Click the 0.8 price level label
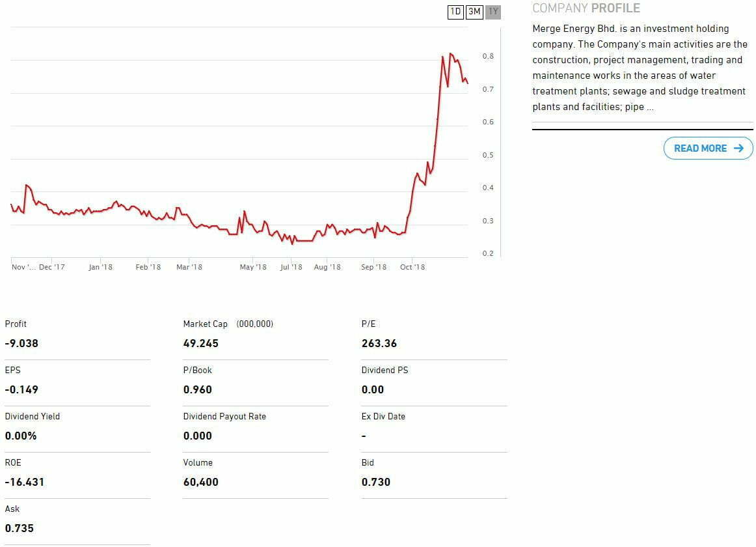The width and height of the screenshot is (756, 547). pos(488,57)
